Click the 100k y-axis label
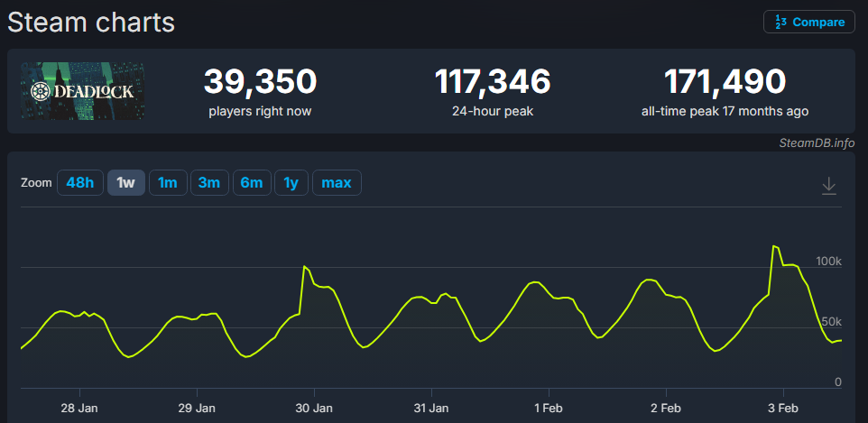Screen dimensions: 868x423 click(x=828, y=262)
